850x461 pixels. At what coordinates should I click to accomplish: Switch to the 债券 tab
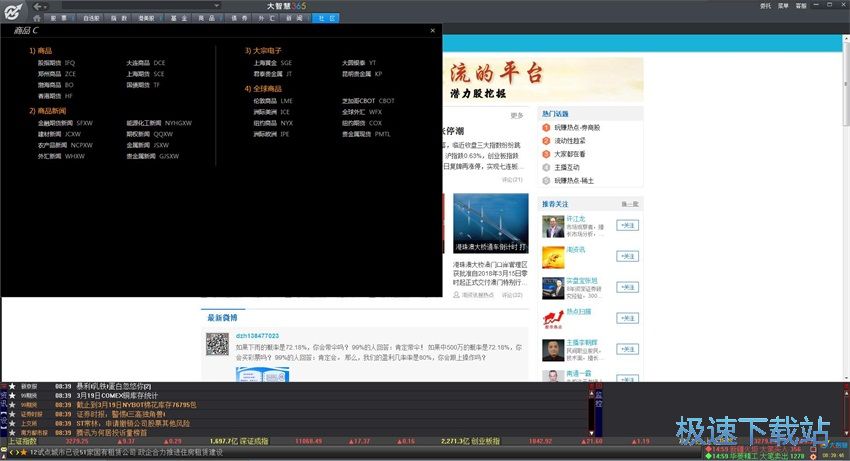point(239,18)
